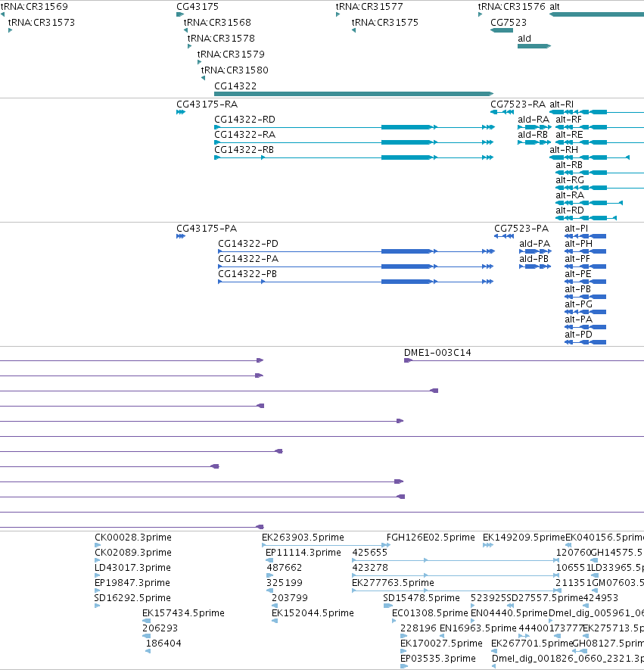Choose the alt-PF protein label

(x=577, y=259)
